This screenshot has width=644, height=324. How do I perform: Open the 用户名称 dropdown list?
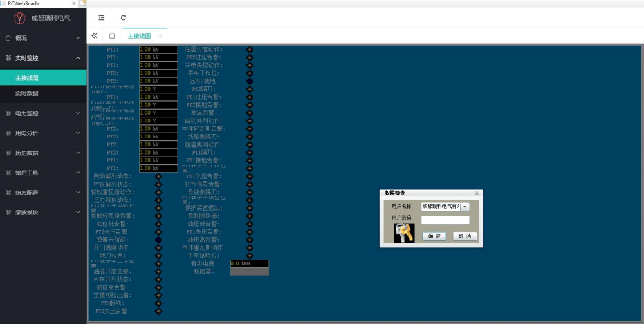[465, 207]
